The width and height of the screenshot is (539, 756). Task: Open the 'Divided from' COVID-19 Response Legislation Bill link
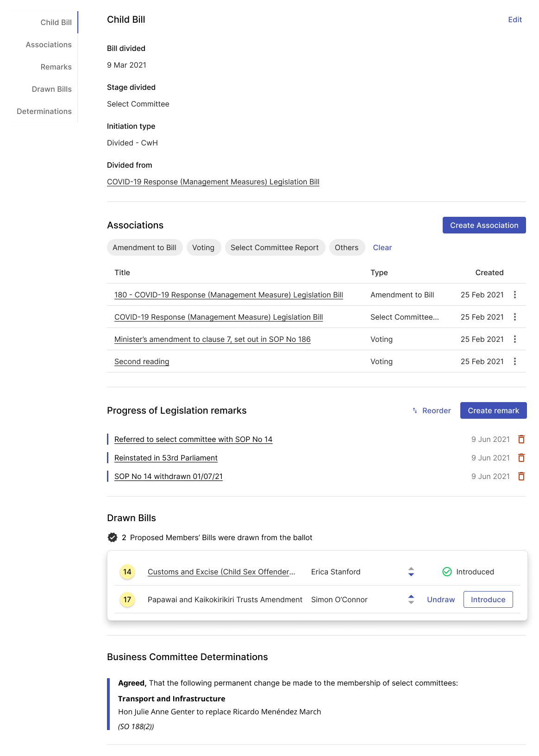[213, 182]
